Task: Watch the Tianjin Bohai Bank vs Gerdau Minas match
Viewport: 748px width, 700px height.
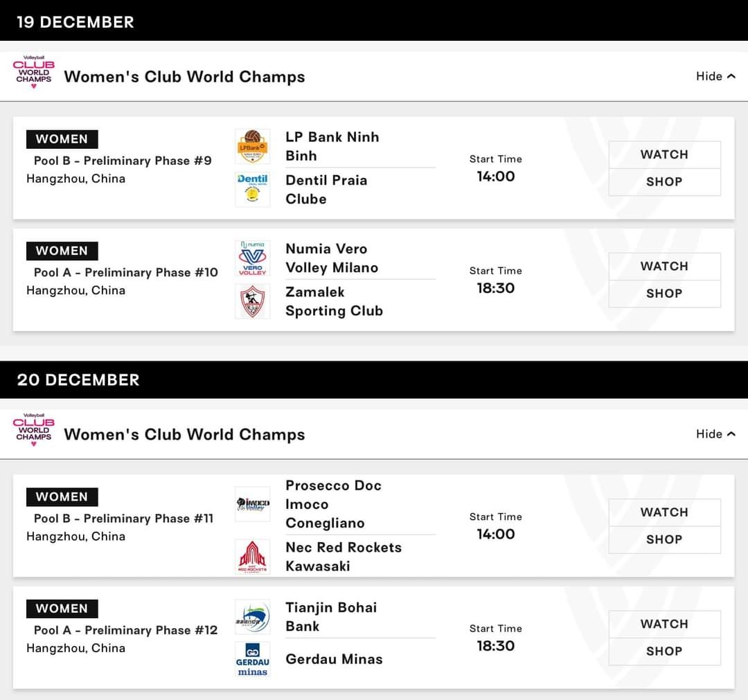Action: click(664, 624)
